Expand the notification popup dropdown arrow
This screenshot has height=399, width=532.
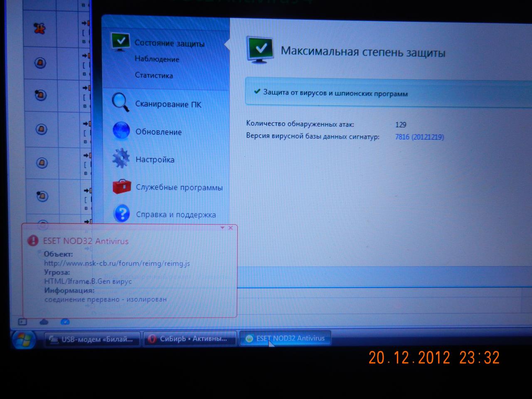(x=222, y=228)
